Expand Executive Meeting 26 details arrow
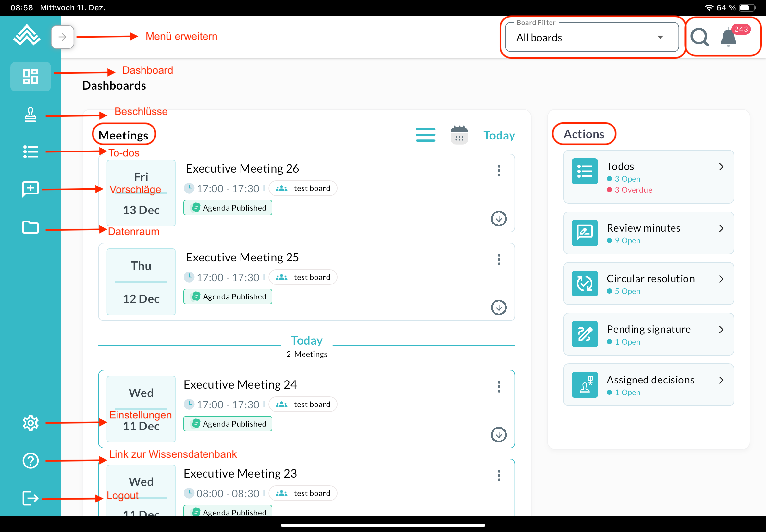Image resolution: width=766 pixels, height=532 pixels. [499, 219]
